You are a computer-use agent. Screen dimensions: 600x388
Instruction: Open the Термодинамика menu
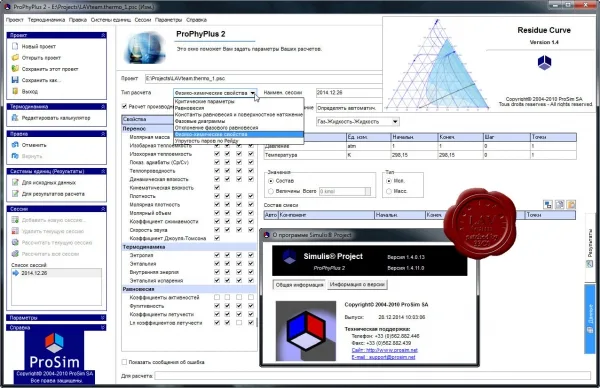click(46, 20)
